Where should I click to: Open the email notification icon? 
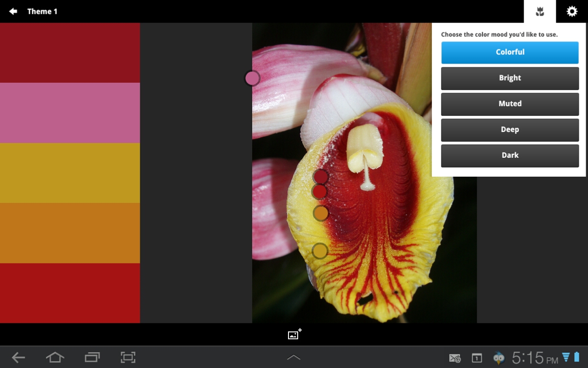pyautogui.click(x=455, y=358)
